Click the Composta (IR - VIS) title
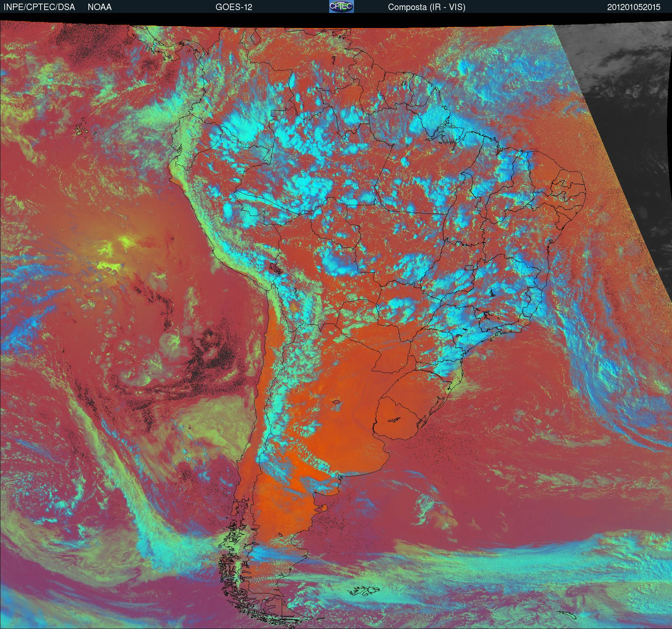Screen dimensions: 672x629 tap(427, 7)
